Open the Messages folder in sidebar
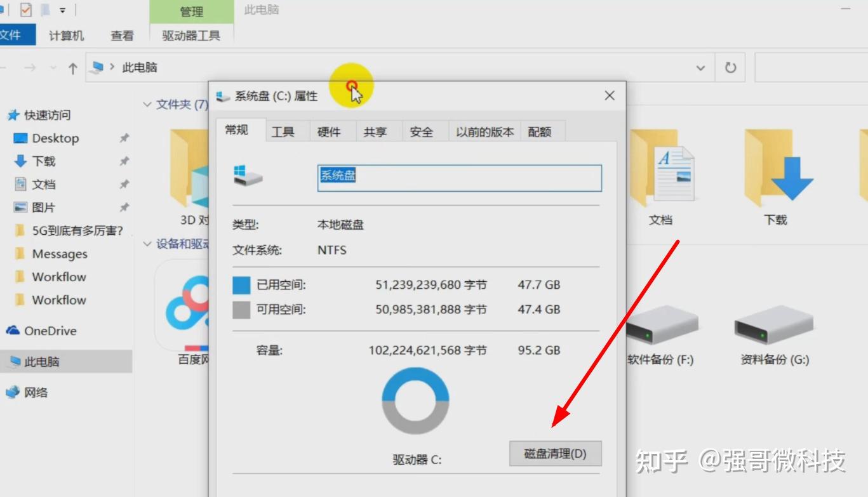This screenshot has width=868, height=497. point(60,254)
